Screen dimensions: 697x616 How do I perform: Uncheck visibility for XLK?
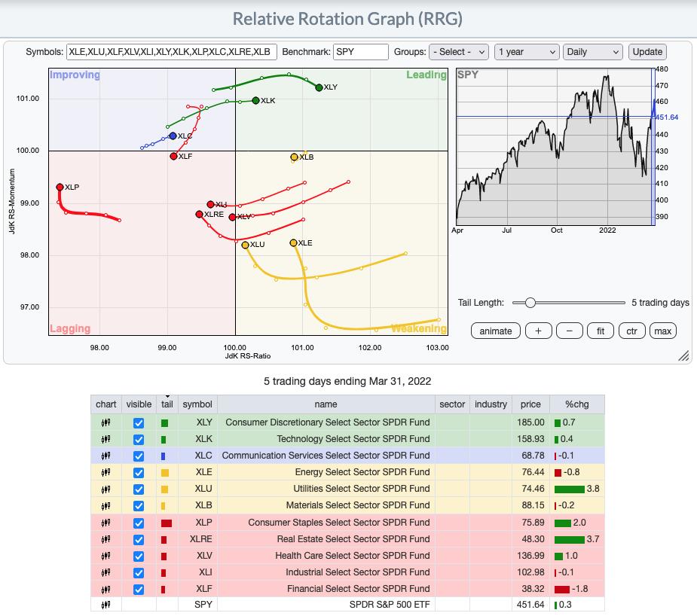coord(139,439)
